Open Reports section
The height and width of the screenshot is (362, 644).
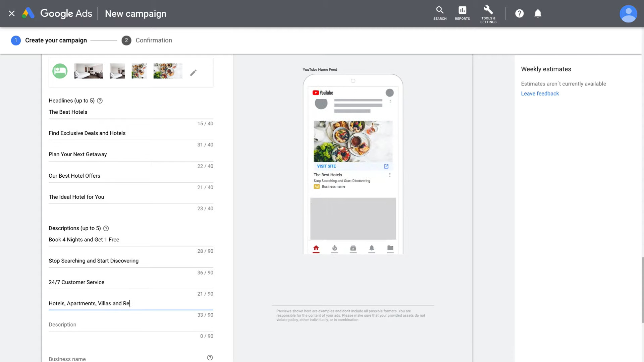click(462, 13)
